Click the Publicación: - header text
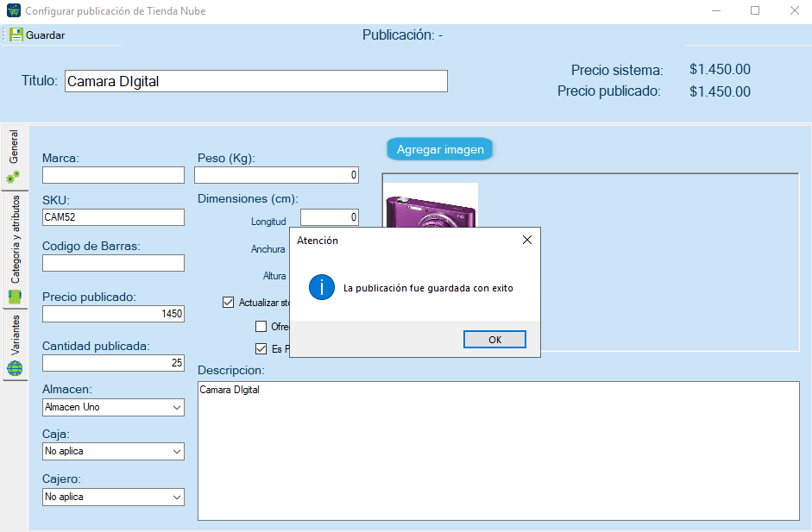 click(x=402, y=34)
